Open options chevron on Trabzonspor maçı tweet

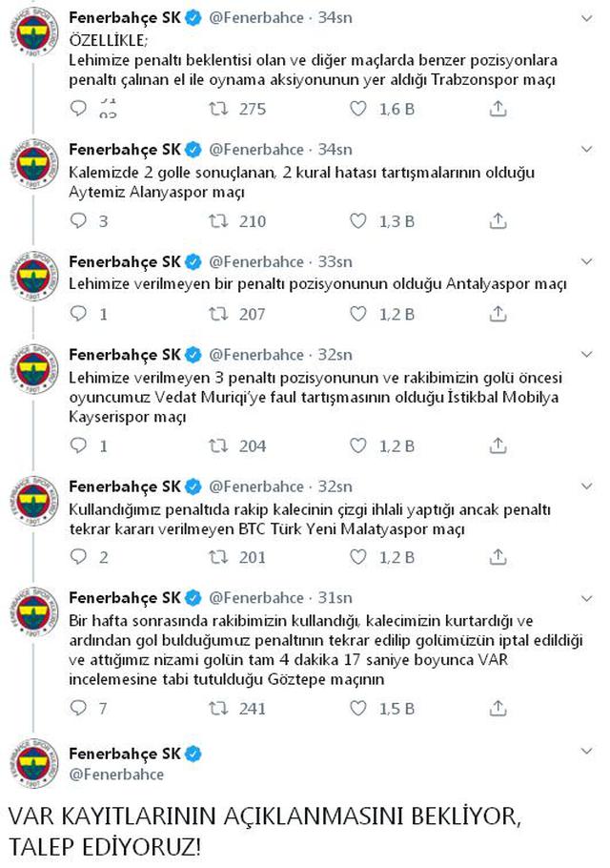[x=587, y=18]
